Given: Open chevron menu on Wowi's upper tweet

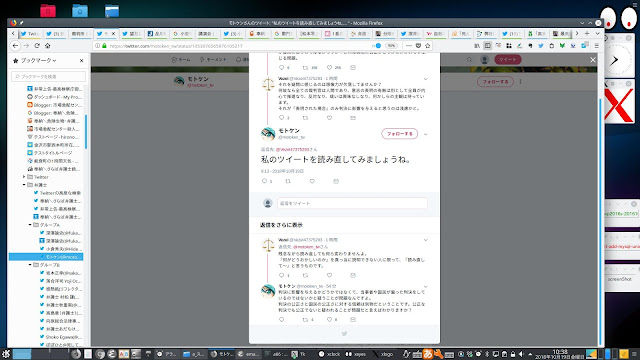Looking at the screenshot, I should click(x=426, y=79).
